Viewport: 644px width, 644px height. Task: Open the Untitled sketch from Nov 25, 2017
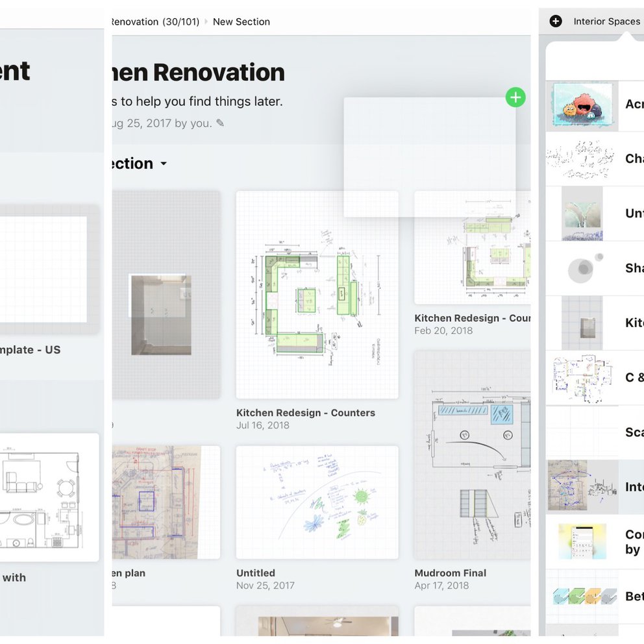click(x=317, y=503)
